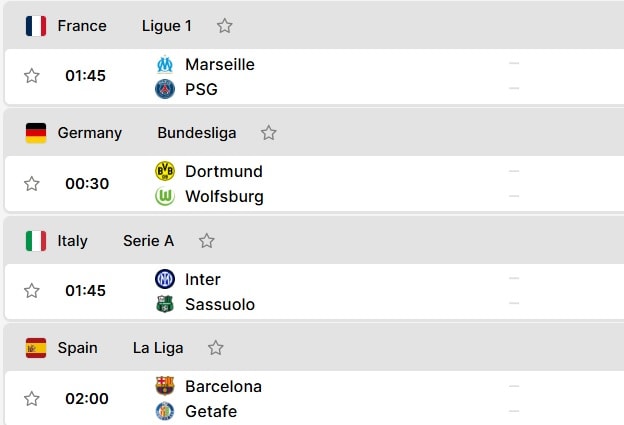Click the PSG club crest icon
The image size is (624, 425).
165,89
